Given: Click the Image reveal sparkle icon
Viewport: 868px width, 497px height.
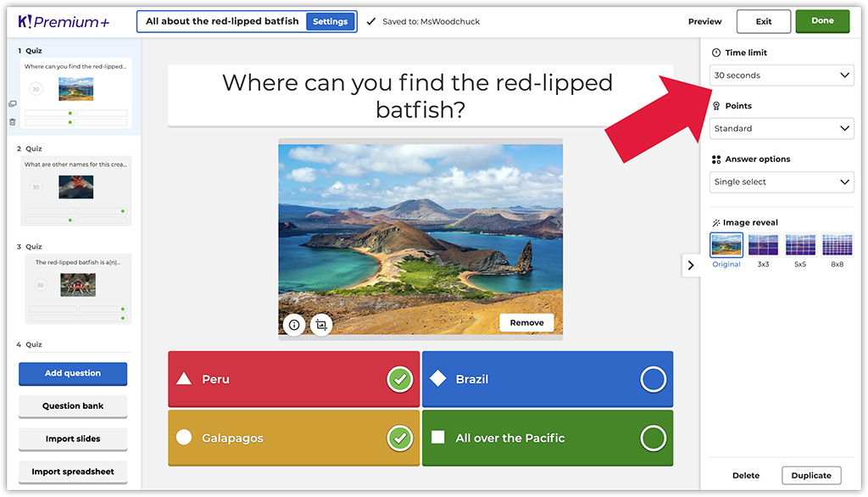Looking at the screenshot, I should coord(716,221).
